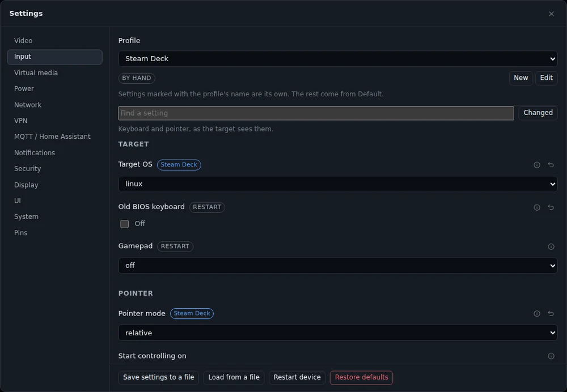The image size is (567, 392).
Task: Close the Settings dialog
Action: [551, 14]
